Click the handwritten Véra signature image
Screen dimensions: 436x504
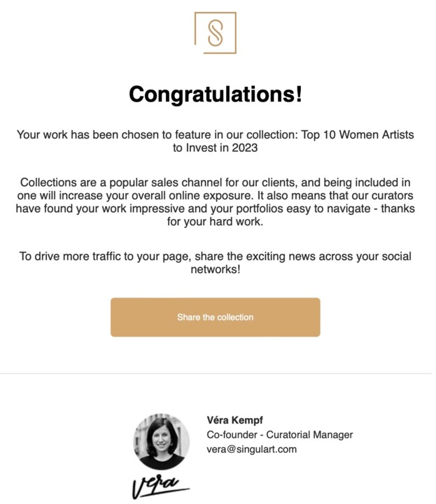(161, 486)
